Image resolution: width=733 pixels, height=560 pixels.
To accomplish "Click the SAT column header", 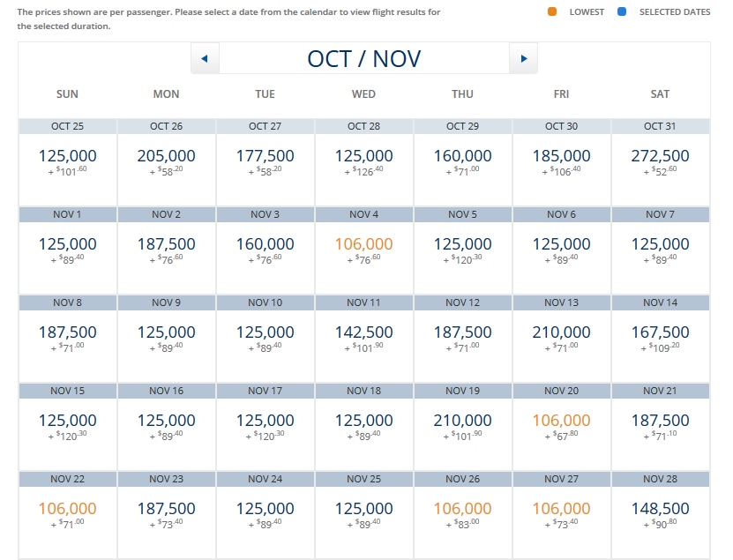I will (660, 93).
